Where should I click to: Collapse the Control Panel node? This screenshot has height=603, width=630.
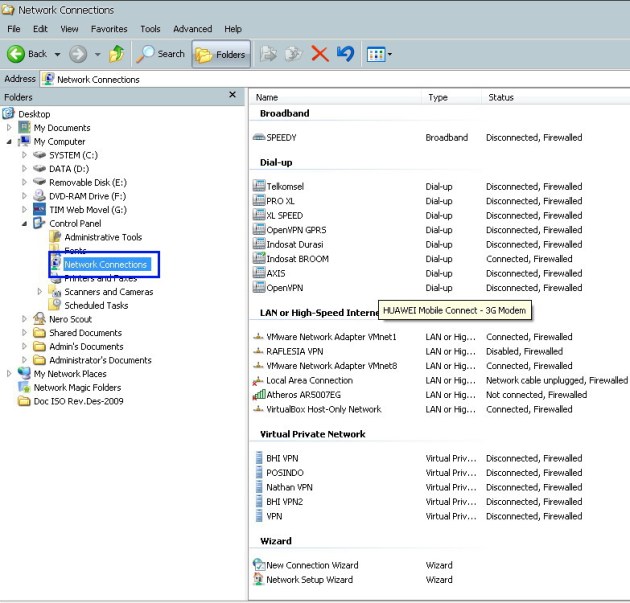click(25, 223)
